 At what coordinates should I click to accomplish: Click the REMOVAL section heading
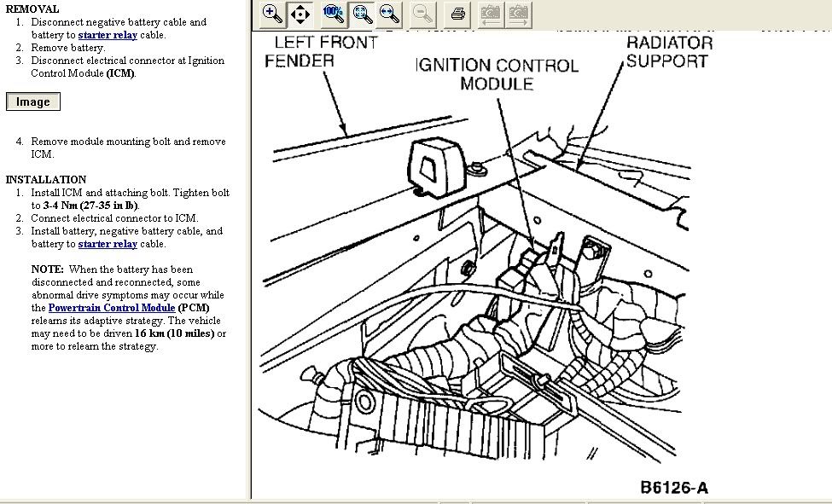[32, 9]
